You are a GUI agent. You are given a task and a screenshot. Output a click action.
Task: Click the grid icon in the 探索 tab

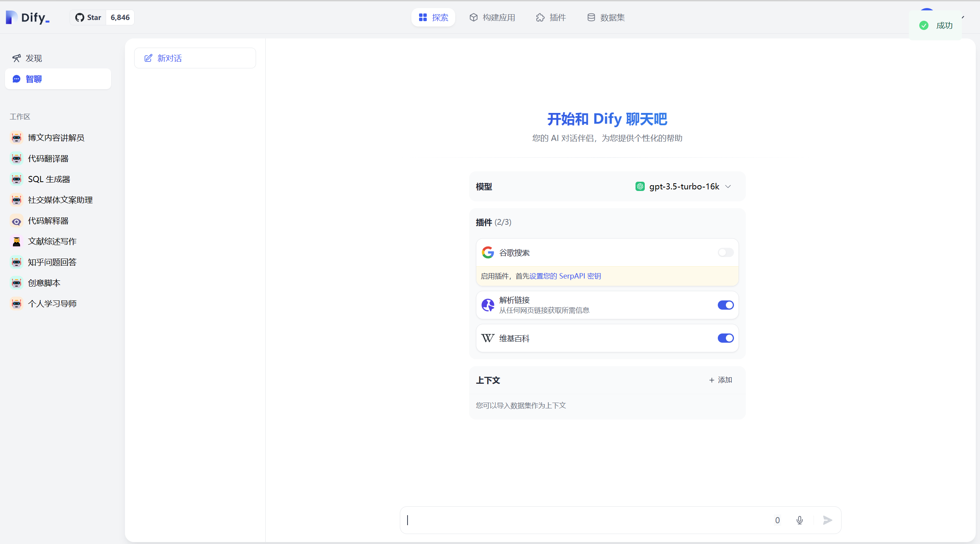pyautogui.click(x=423, y=17)
